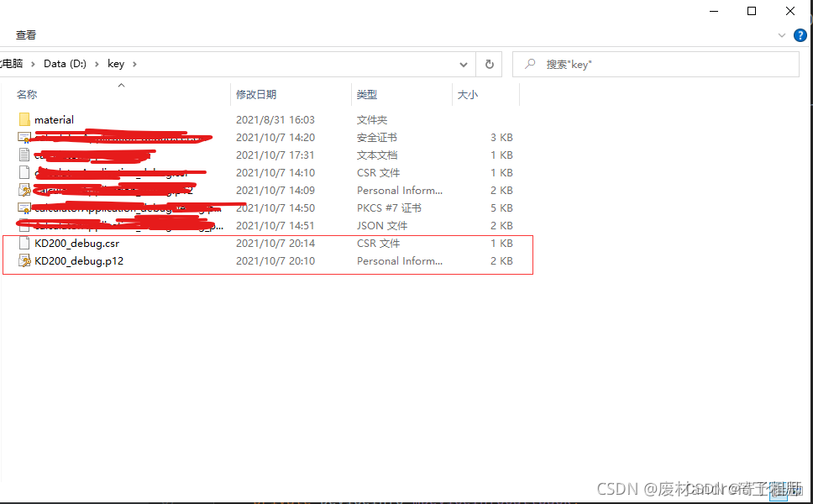Select the security certificate file icon dated 14:20
The height and width of the screenshot is (504, 813).
click(24, 138)
